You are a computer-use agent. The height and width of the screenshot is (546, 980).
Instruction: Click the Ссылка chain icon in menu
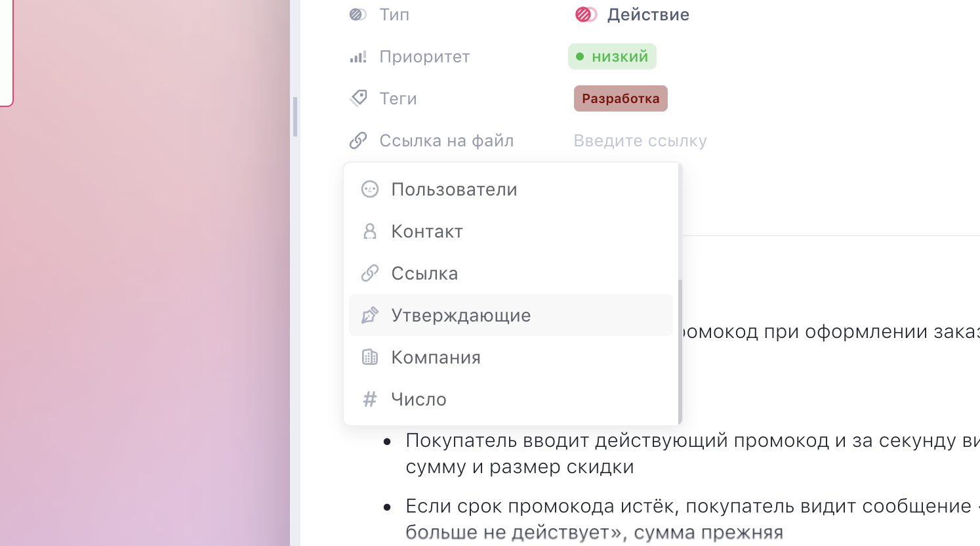370,273
